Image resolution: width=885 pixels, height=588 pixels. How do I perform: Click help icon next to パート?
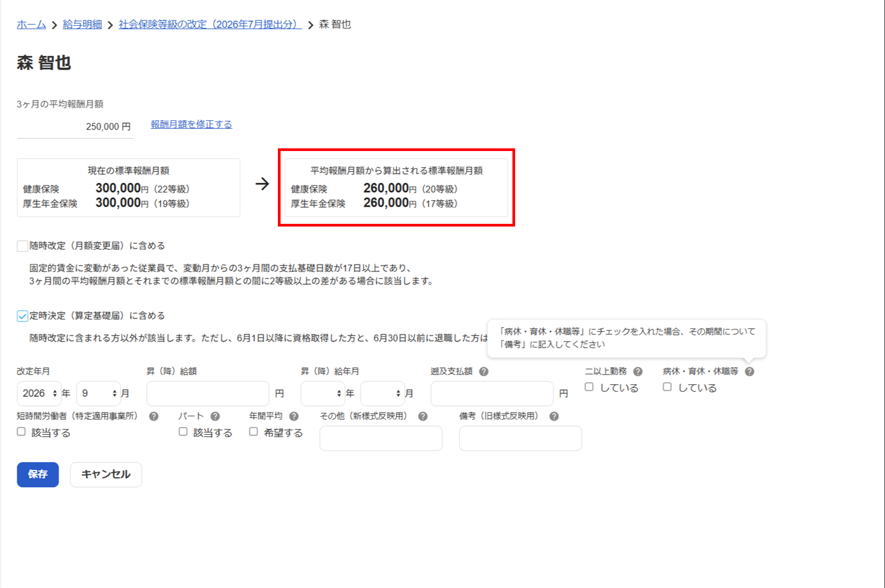215,416
